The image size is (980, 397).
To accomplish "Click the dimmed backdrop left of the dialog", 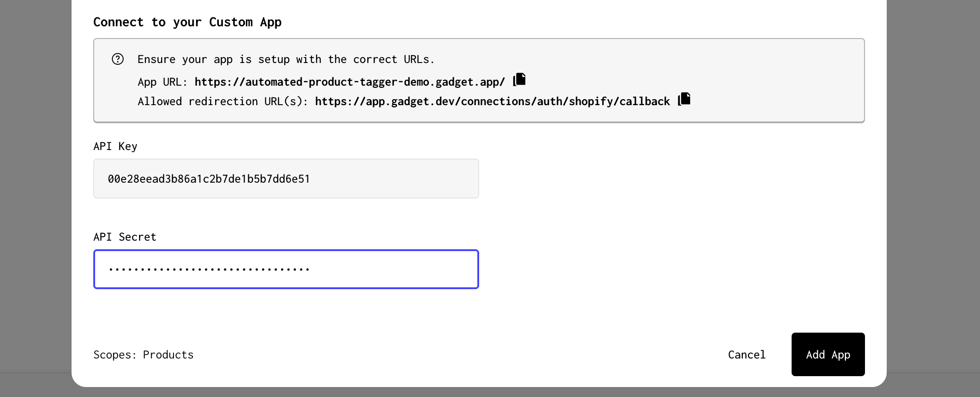I will (x=35, y=181).
